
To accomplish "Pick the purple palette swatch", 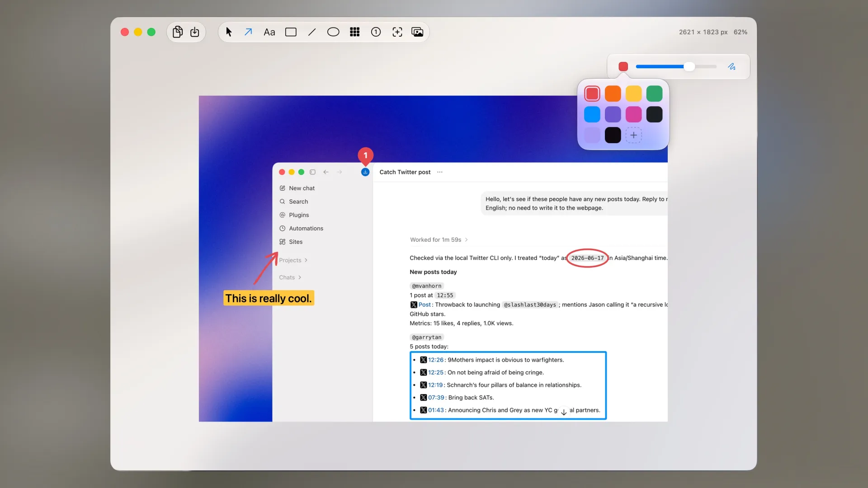I will [x=613, y=114].
